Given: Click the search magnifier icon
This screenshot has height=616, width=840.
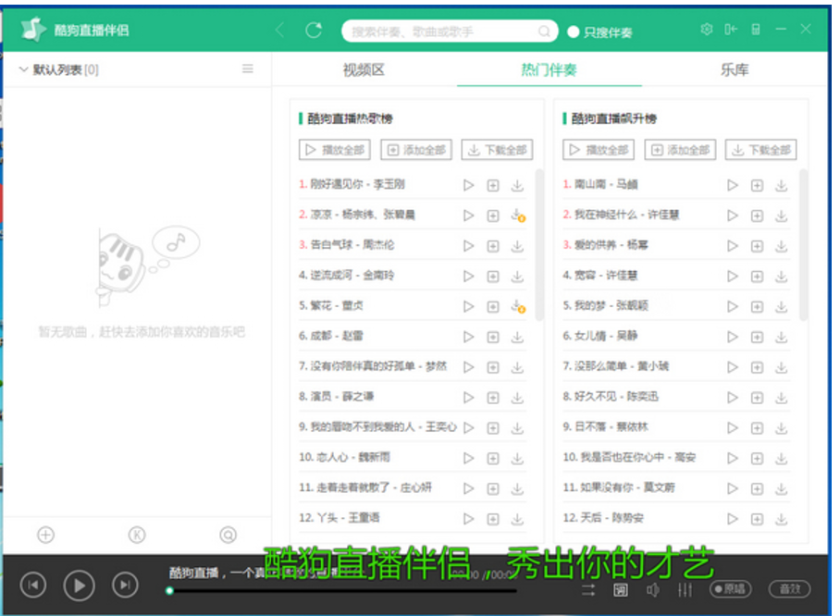Looking at the screenshot, I should pyautogui.click(x=544, y=31).
